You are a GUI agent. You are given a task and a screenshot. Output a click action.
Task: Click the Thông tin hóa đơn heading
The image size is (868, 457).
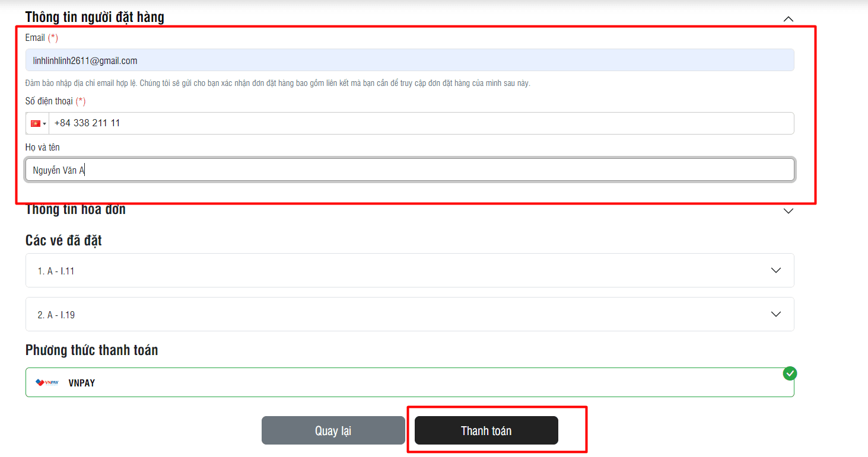coord(75,210)
